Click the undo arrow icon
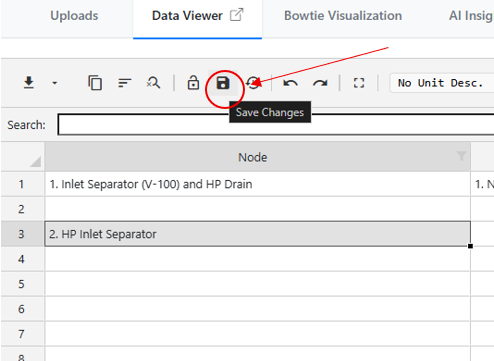 [x=290, y=83]
